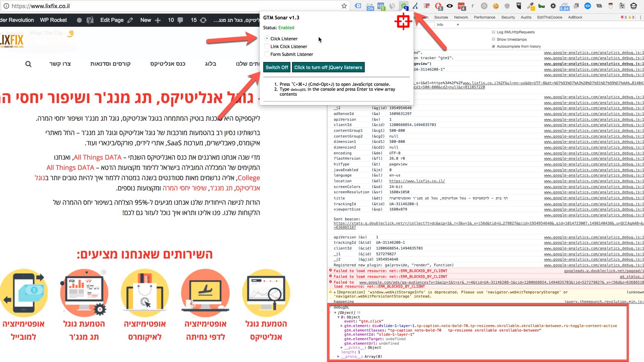Viewport: 644px width, 362px height.
Task: Click the Yoast SEO icon in admin bar
Action: [x=90, y=20]
